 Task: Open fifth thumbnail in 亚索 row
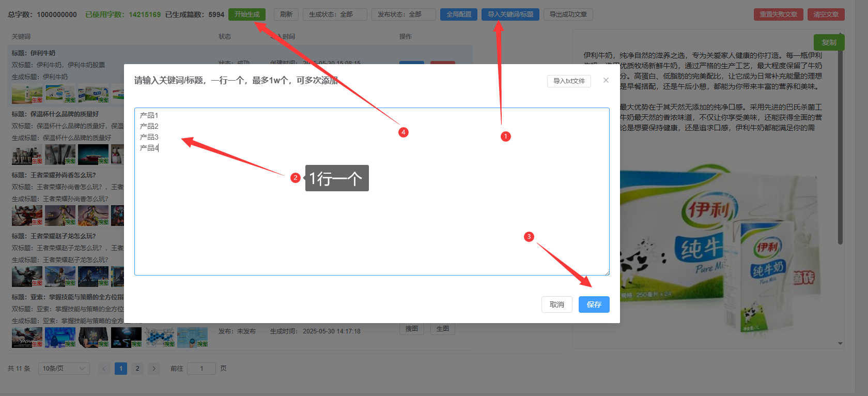pos(160,338)
